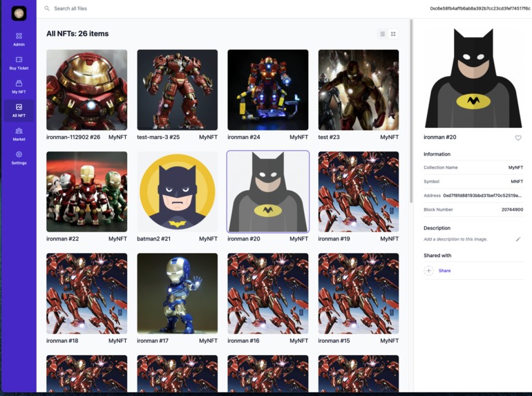Click the batman2 #21 title text
The height and width of the screenshot is (396, 532).
153,239
